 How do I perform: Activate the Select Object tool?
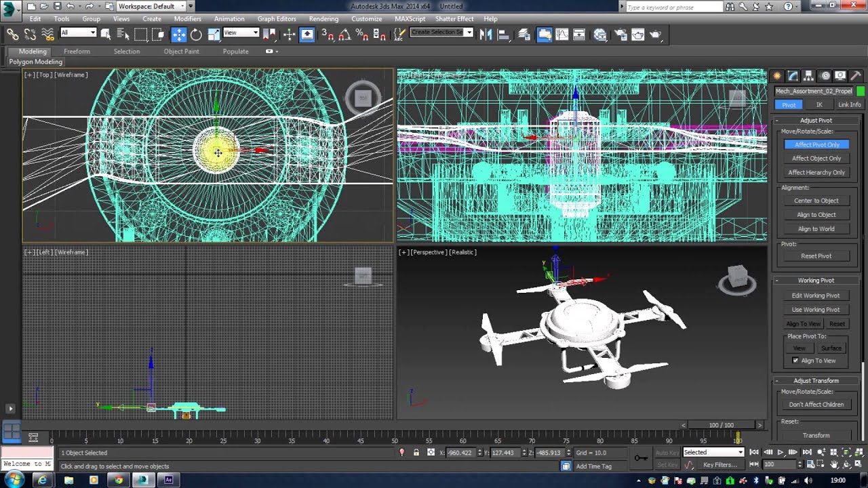click(x=106, y=34)
